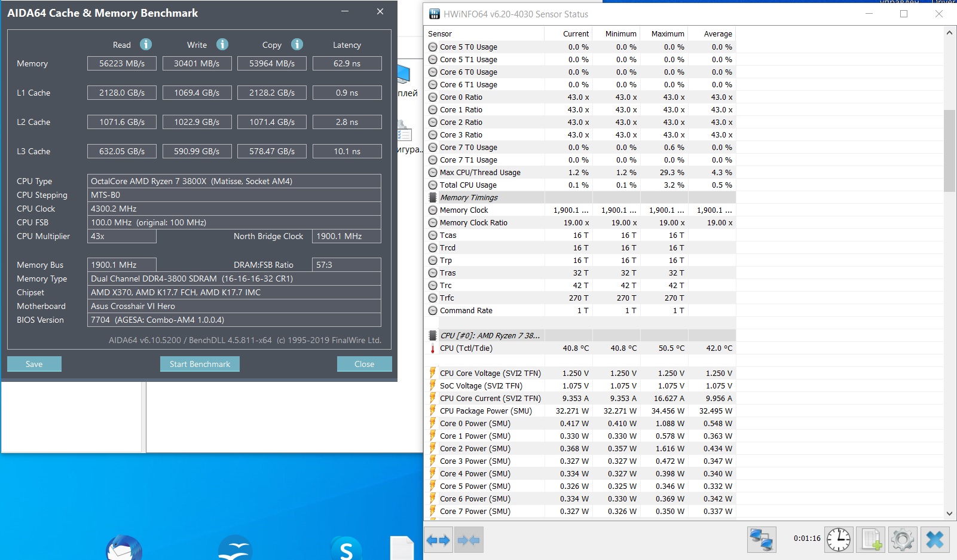Image resolution: width=957 pixels, height=560 pixels.
Task: Click the HWiNFO vertical scrollbar thumb
Action: [949, 151]
